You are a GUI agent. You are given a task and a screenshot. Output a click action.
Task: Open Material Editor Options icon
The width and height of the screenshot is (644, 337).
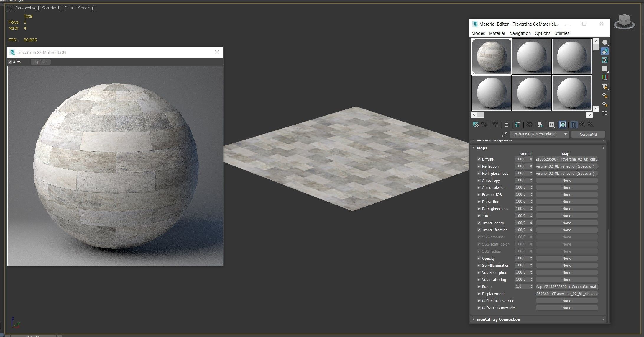(605, 95)
